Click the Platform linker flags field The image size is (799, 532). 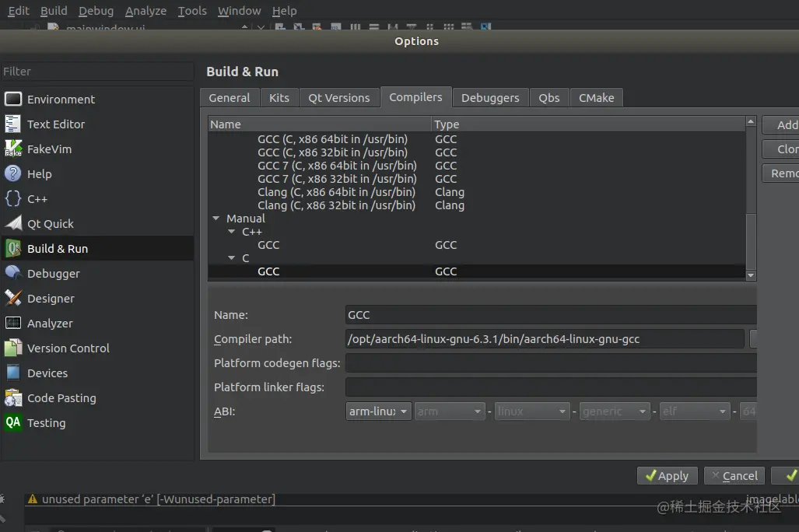(x=551, y=387)
